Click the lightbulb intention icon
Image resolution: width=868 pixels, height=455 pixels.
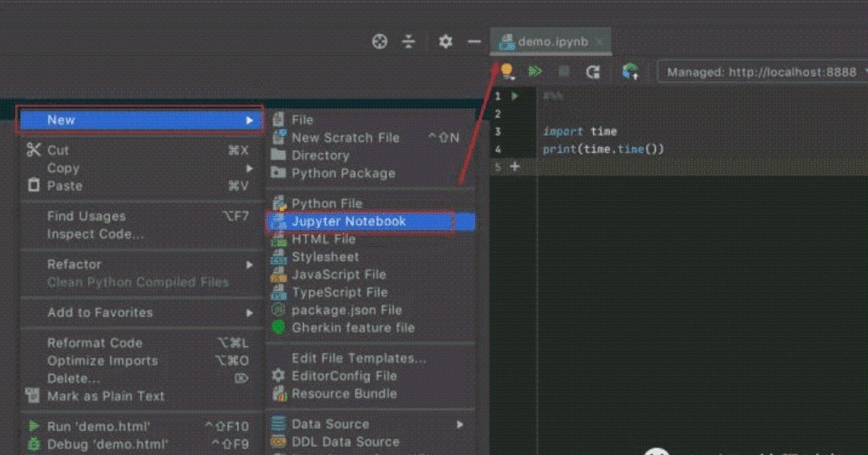tap(507, 72)
